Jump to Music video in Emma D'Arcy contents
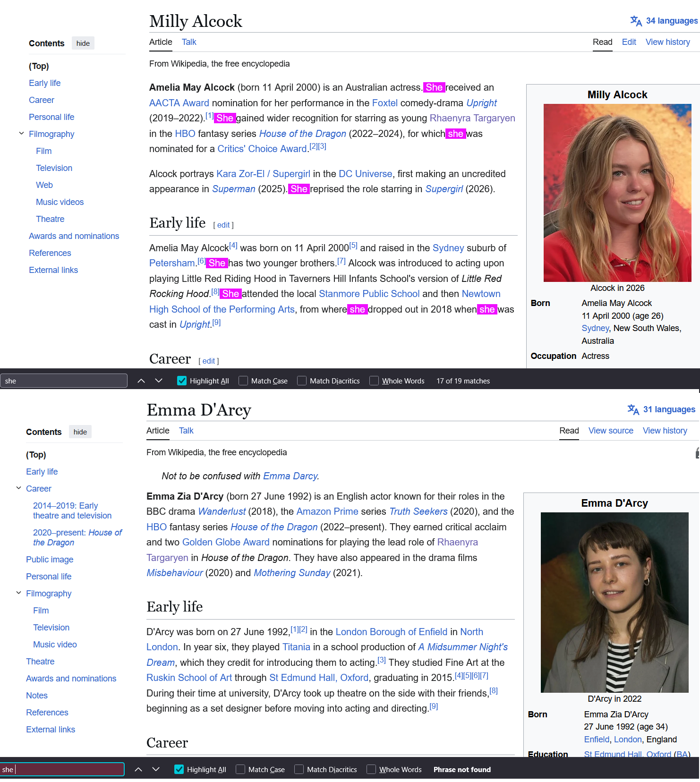 point(55,645)
